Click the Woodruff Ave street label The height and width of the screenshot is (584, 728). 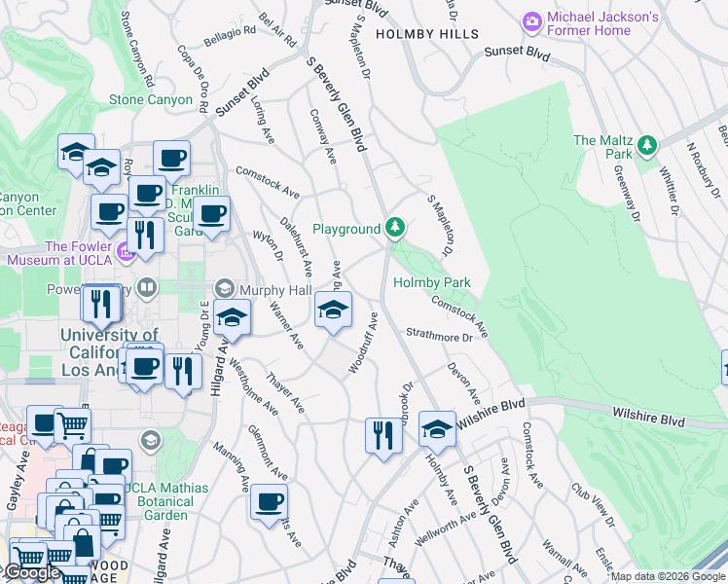pos(363,343)
